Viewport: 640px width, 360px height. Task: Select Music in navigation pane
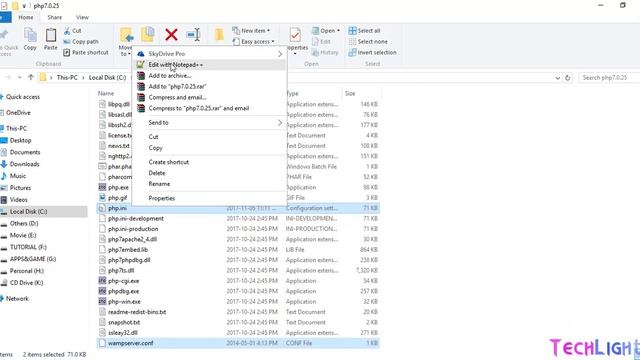point(18,176)
